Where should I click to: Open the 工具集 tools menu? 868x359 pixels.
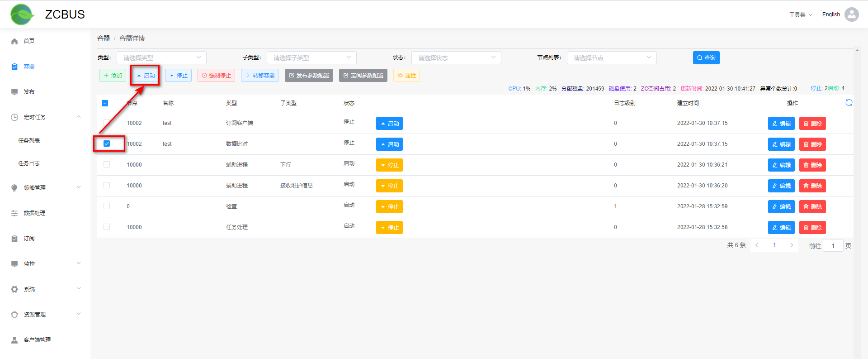[800, 15]
